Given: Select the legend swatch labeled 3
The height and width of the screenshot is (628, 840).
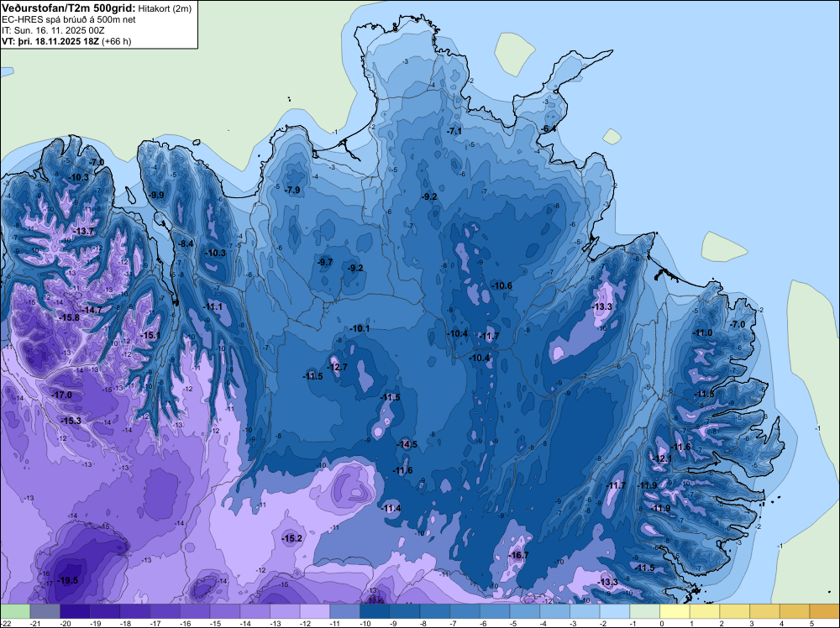Looking at the screenshot, I should click(x=765, y=611).
